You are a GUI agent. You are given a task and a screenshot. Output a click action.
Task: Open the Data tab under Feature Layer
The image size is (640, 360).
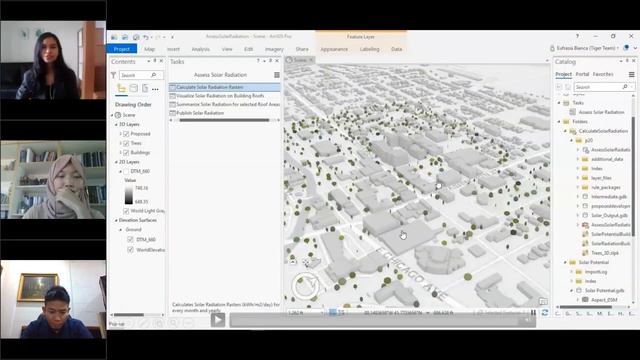point(396,49)
